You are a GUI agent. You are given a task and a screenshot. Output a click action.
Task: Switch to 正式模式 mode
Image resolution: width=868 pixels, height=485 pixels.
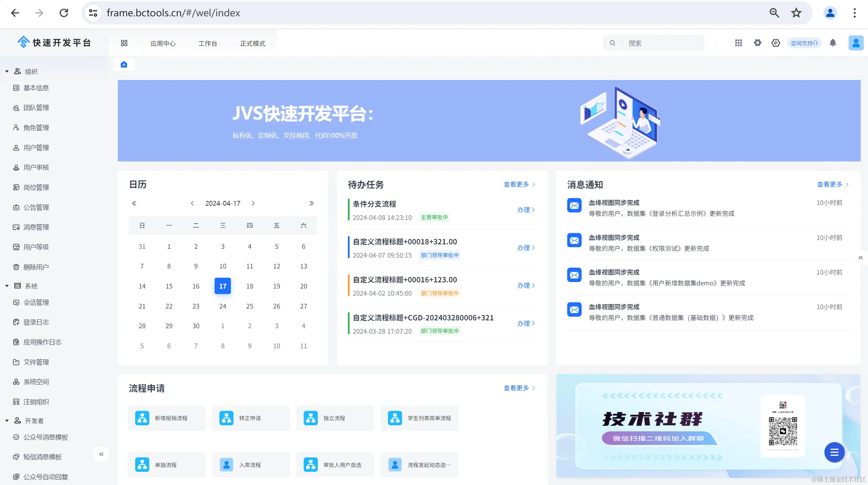point(252,43)
